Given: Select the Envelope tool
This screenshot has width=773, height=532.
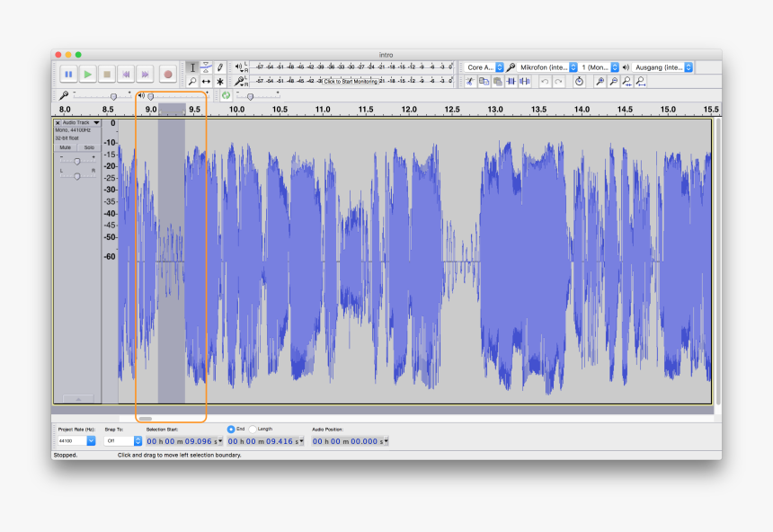Looking at the screenshot, I should (207, 67).
